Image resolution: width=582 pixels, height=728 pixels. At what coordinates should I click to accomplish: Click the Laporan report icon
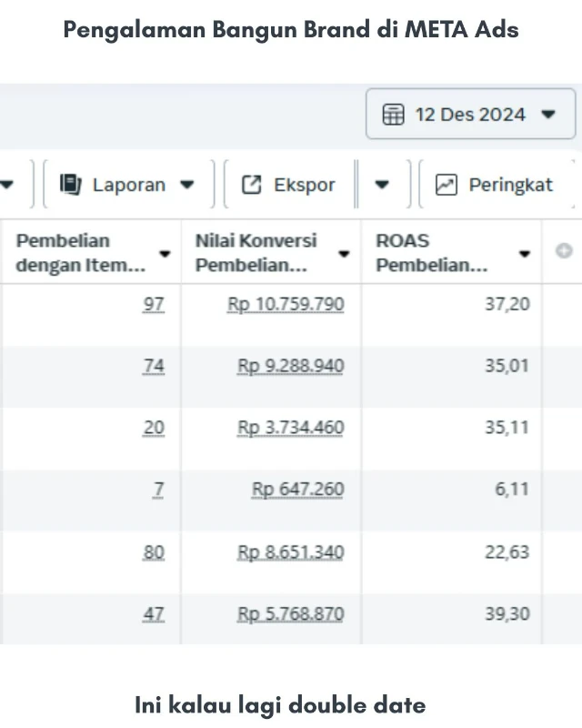pos(71,185)
